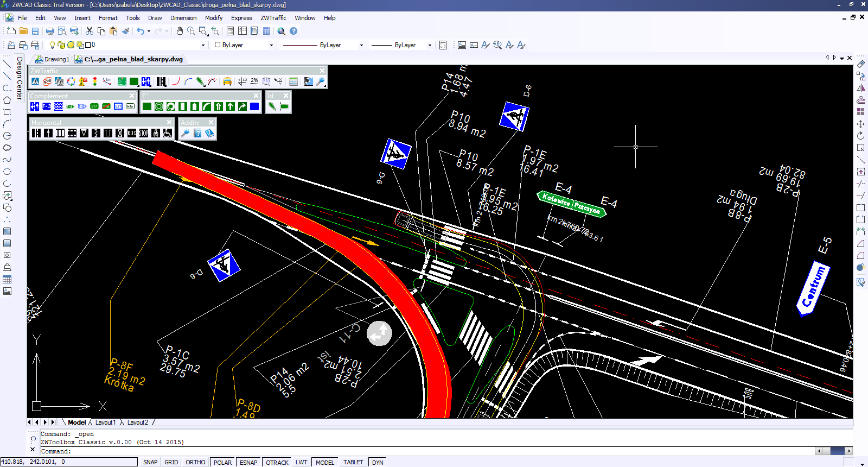Select the BUS marking in Horizontal toolbar
Screen dimensions: 868x467
click(x=132, y=133)
